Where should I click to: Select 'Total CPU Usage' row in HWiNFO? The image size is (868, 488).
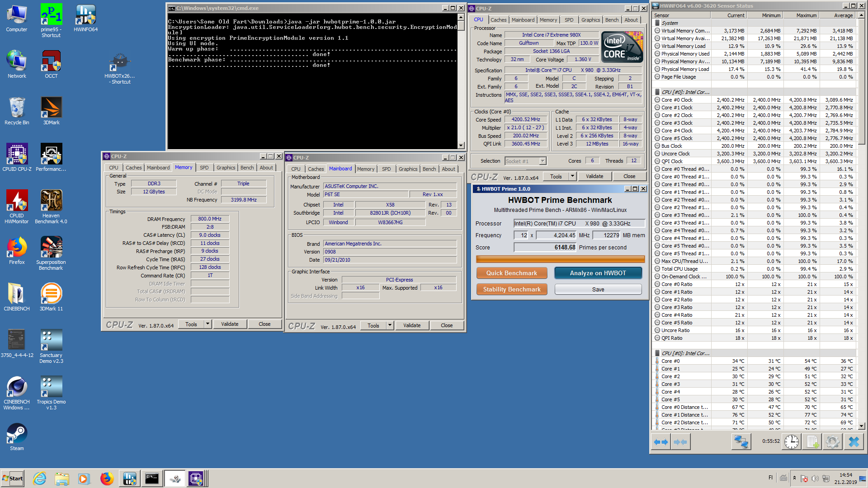coord(754,269)
